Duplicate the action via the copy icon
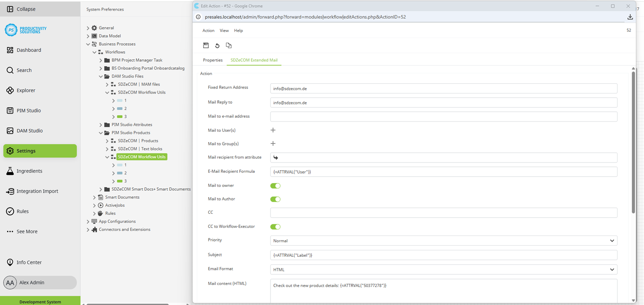 pyautogui.click(x=229, y=45)
